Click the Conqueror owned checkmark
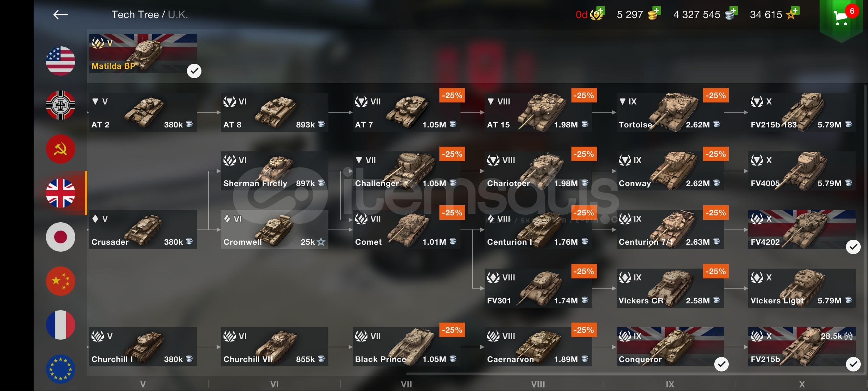The image size is (868, 391). [x=722, y=364]
